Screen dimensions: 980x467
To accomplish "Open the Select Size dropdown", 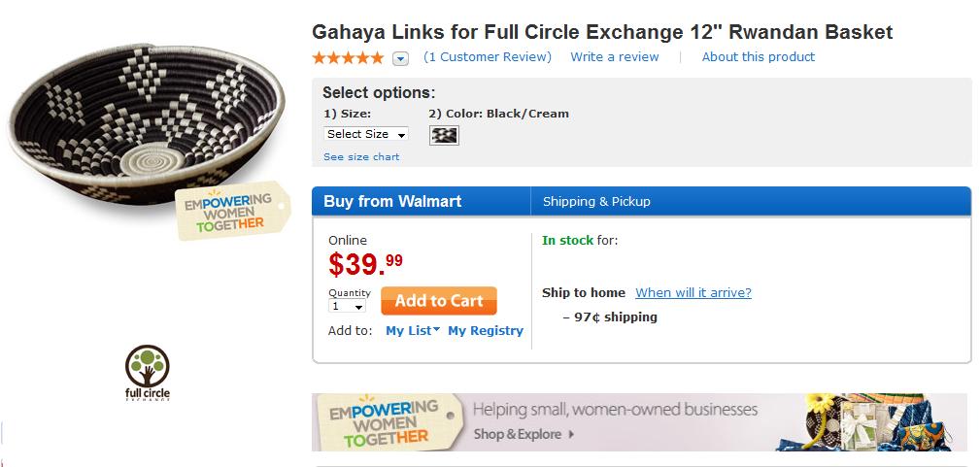I will pos(366,134).
